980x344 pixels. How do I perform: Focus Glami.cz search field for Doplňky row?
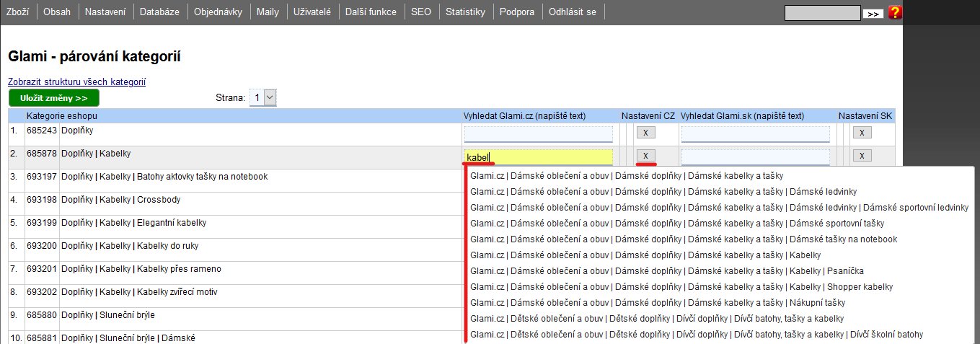coord(538,133)
